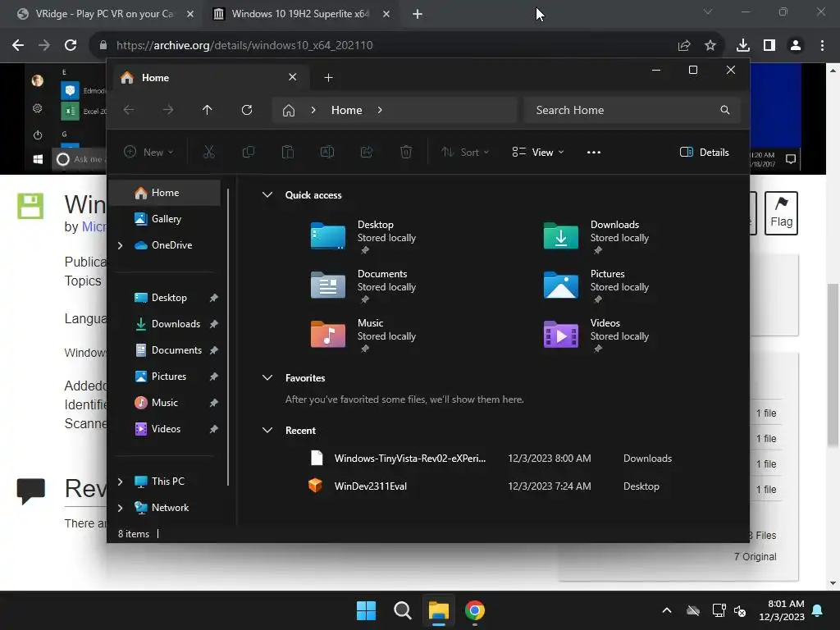Viewport: 840px width, 630px height.
Task: Collapse the Favorites section
Action: (267, 377)
